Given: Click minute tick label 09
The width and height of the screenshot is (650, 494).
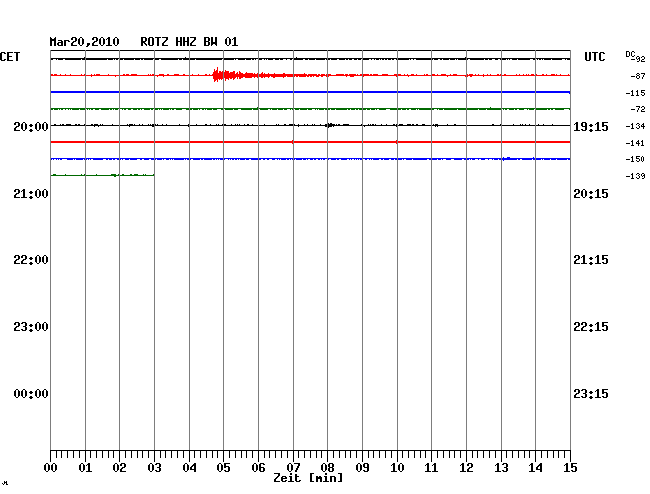Looking at the screenshot, I should 362,468.
